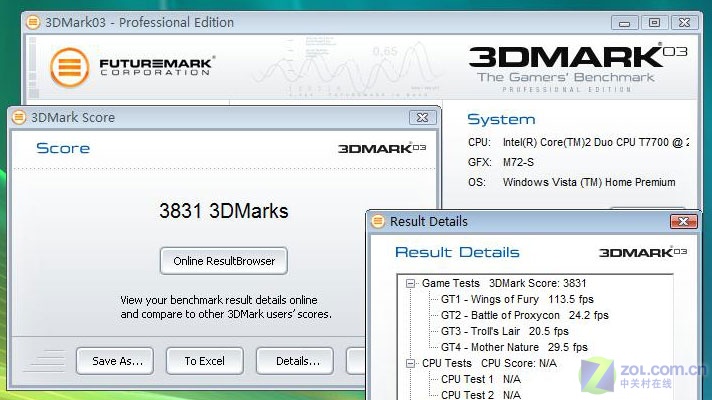This screenshot has width=712, height=400.
Task: Click the Score heading in score dialog
Action: (x=63, y=148)
